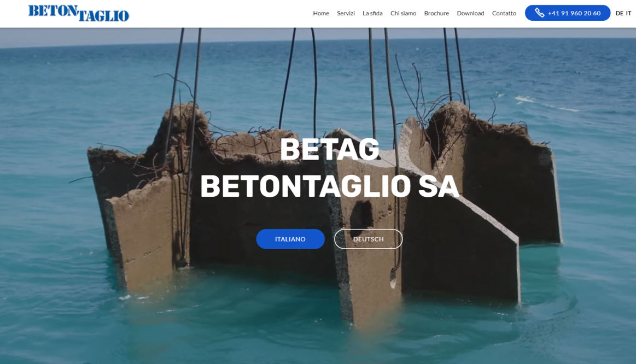636x364 pixels.
Task: Go to the Home nav item
Action: 321,13
